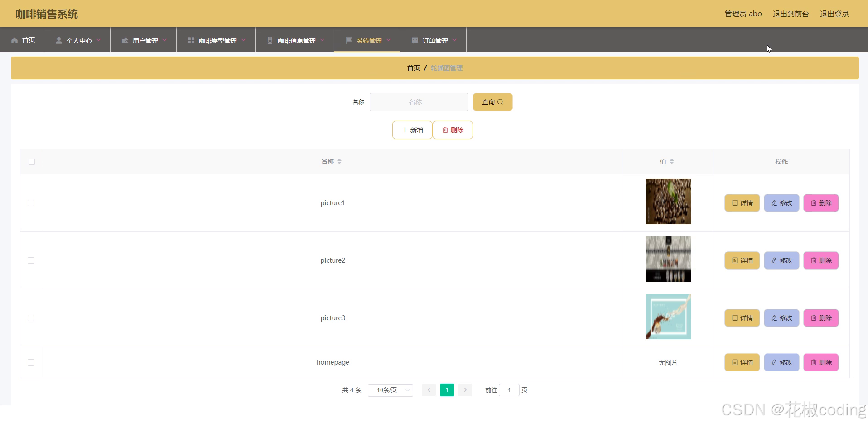
Task: Open the 订单管理 menu label
Action: click(x=435, y=41)
